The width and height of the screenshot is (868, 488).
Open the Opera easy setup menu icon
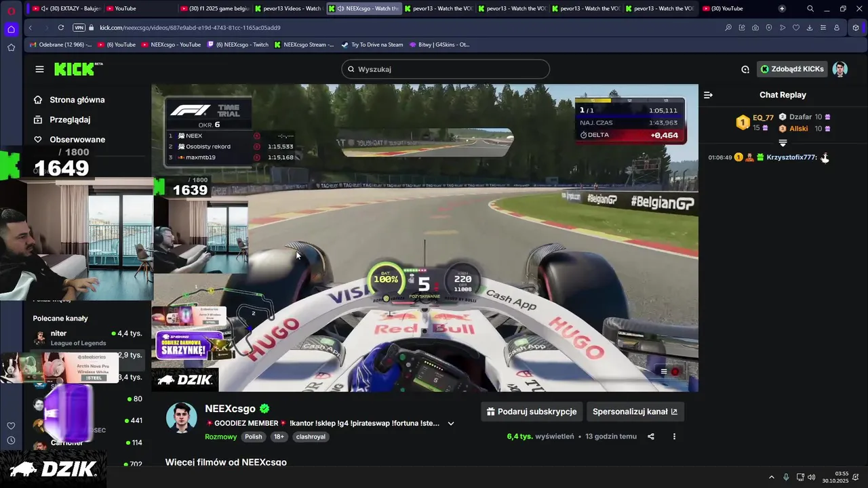tap(823, 28)
